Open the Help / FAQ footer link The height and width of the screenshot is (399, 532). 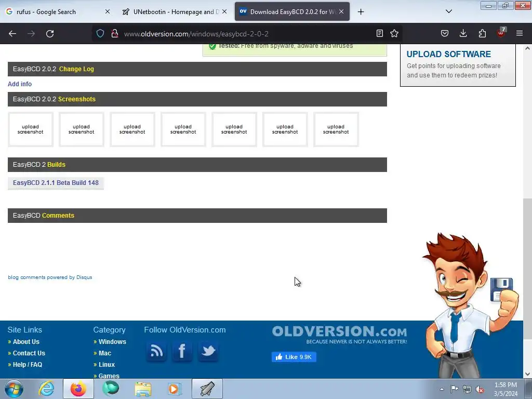tap(28, 365)
